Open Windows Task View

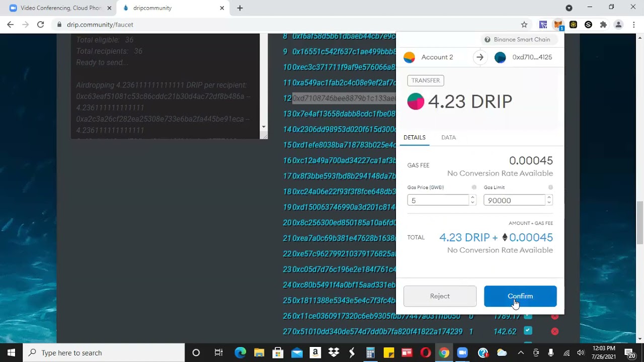pyautogui.click(x=218, y=353)
